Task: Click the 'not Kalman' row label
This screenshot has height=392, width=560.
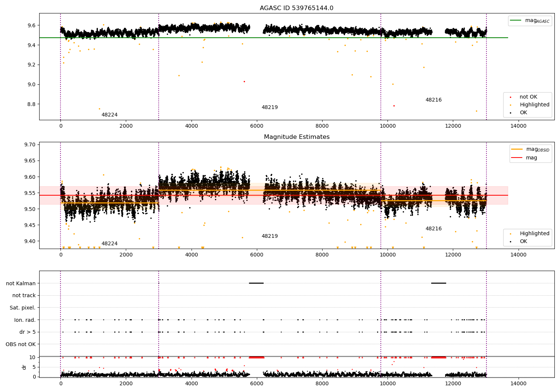Action: (x=21, y=283)
